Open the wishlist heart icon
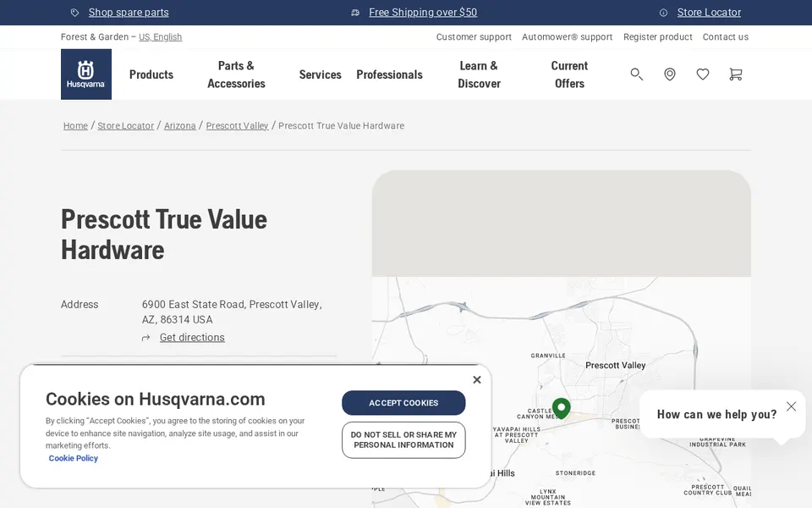The image size is (812, 508). click(x=703, y=75)
